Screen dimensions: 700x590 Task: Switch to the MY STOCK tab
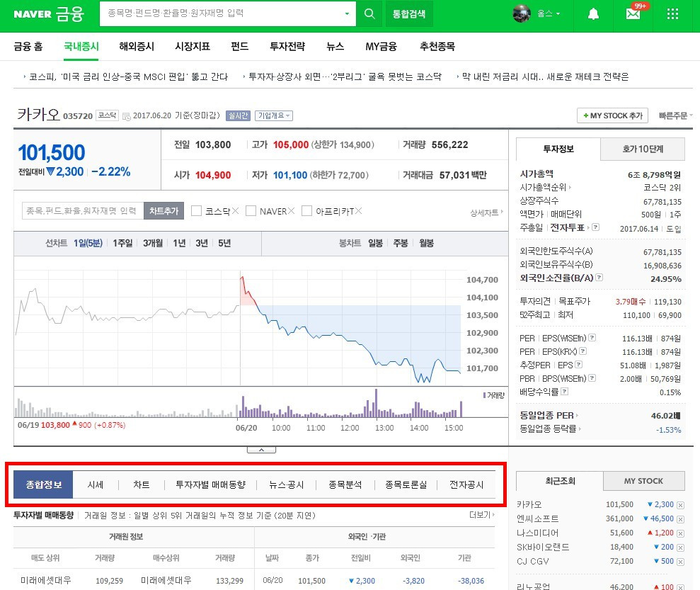(x=643, y=481)
